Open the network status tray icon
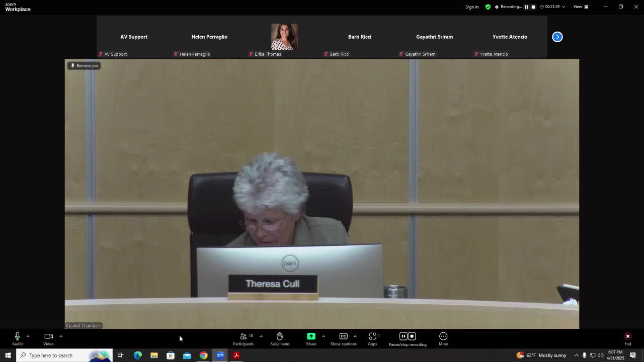The image size is (644, 362). coord(592,355)
